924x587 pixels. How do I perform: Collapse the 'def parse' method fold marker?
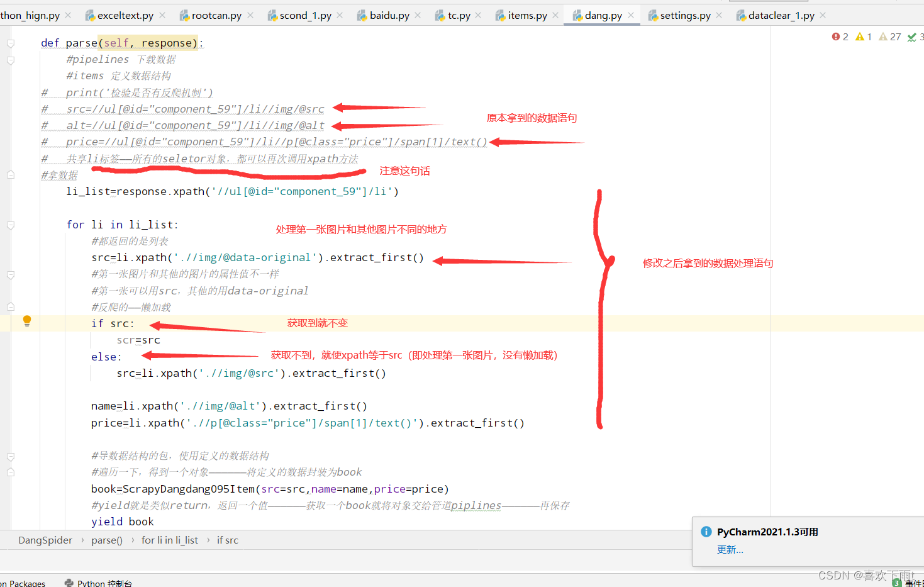coord(11,43)
